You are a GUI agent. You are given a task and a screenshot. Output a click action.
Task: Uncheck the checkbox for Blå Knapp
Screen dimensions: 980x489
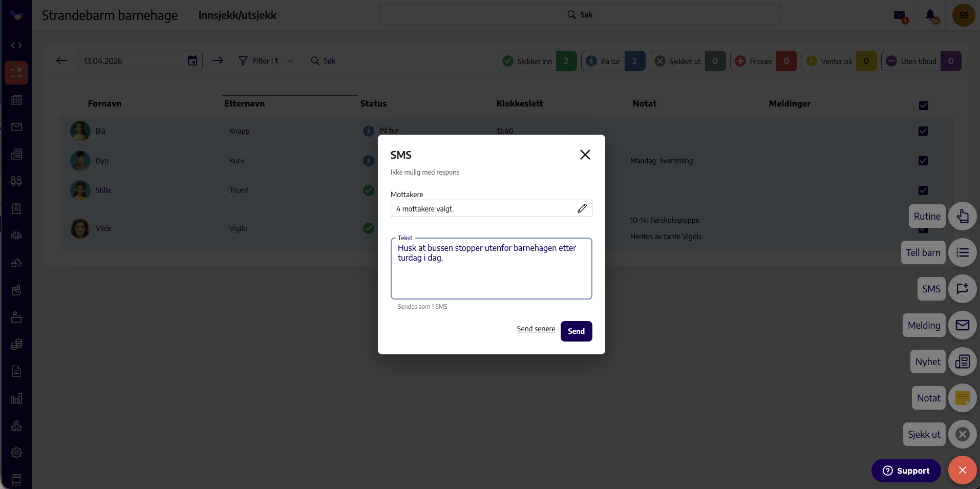(923, 131)
